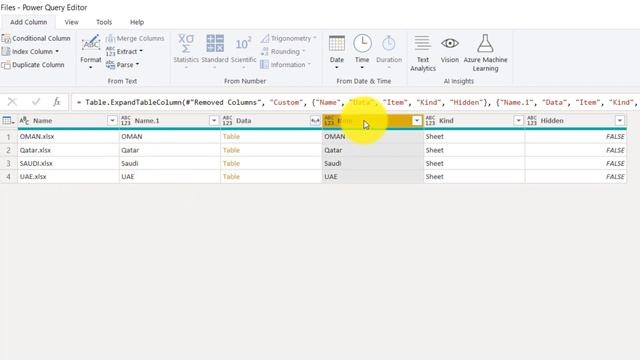Open the Standard operations menu
Viewport: 640px width, 360px height.
[215, 52]
